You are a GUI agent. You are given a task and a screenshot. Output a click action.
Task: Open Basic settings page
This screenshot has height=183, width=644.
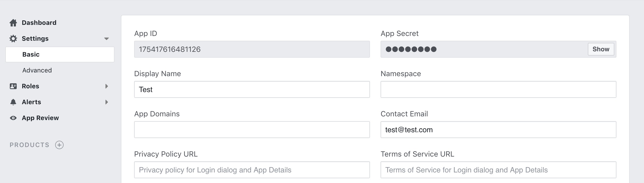click(31, 54)
